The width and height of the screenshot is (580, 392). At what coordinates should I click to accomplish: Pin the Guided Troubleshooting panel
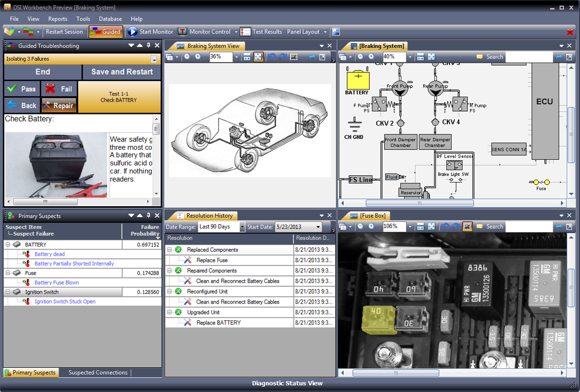pos(148,46)
